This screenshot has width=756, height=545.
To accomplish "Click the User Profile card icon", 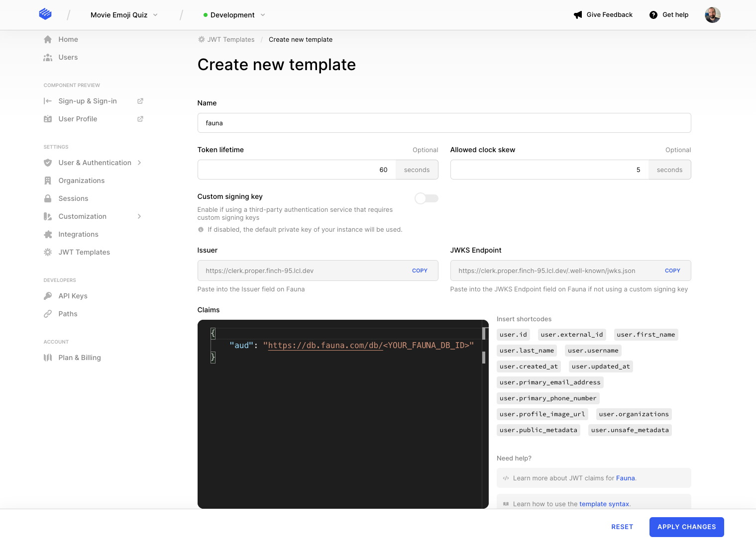I will 48,119.
